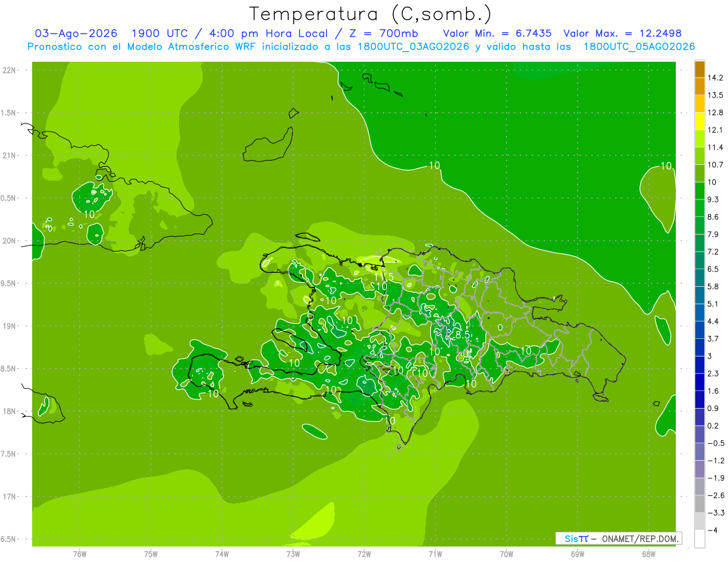The width and height of the screenshot is (728, 562).
Task: Click the "72W" longitude label
Action: (364, 554)
